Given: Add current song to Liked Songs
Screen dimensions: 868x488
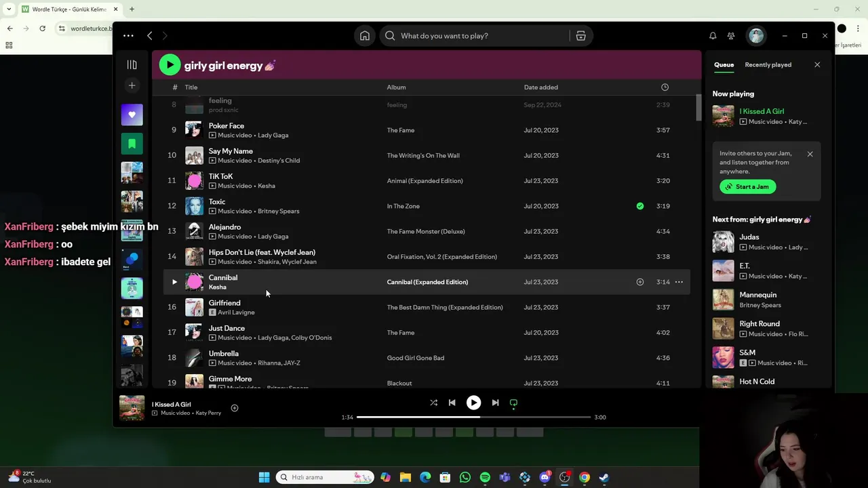Looking at the screenshot, I should pos(235,408).
